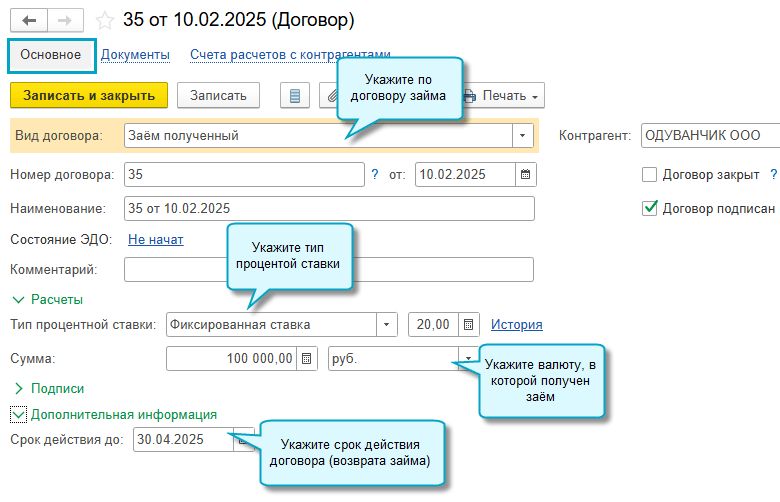Click the back navigation arrow
Image resolution: width=780 pixels, height=502 pixels.
click(x=28, y=19)
